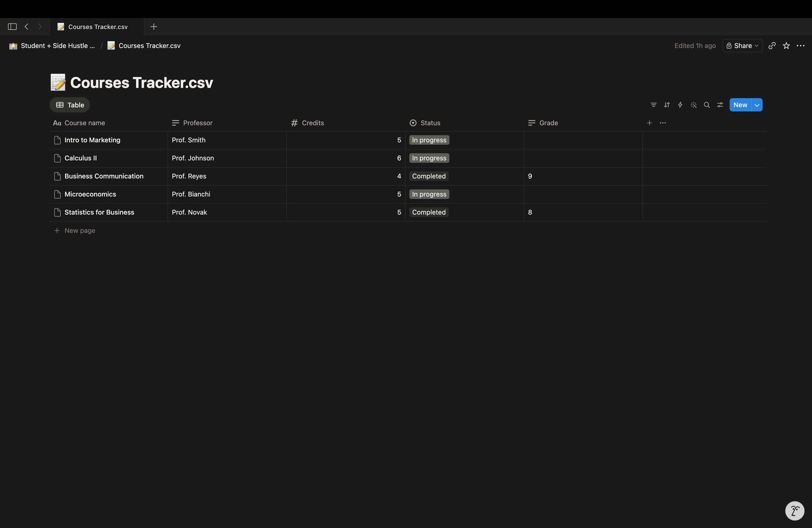Image resolution: width=812 pixels, height=528 pixels.
Task: Open Student + Side Hustle breadcrumb
Action: (52, 46)
